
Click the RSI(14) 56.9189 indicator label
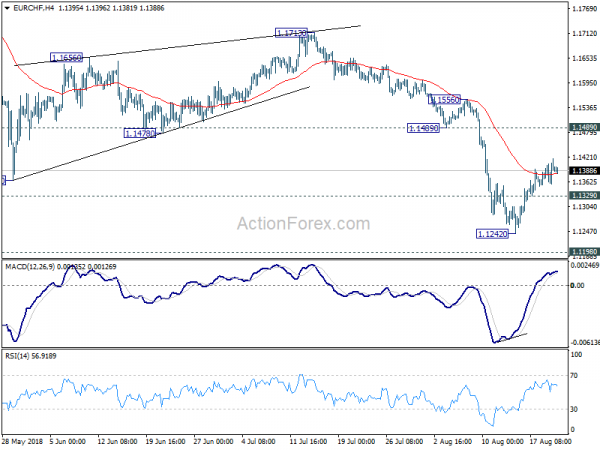[31, 356]
